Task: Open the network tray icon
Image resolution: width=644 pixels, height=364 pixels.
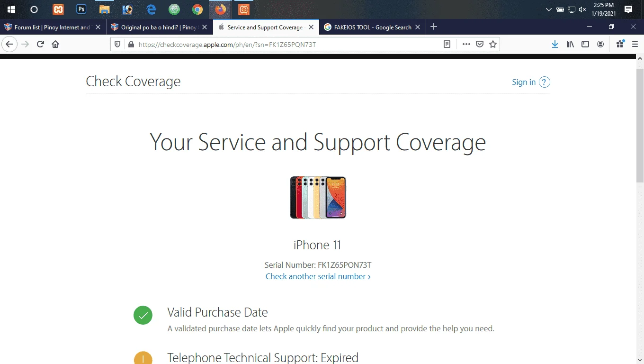Action: coord(572,9)
